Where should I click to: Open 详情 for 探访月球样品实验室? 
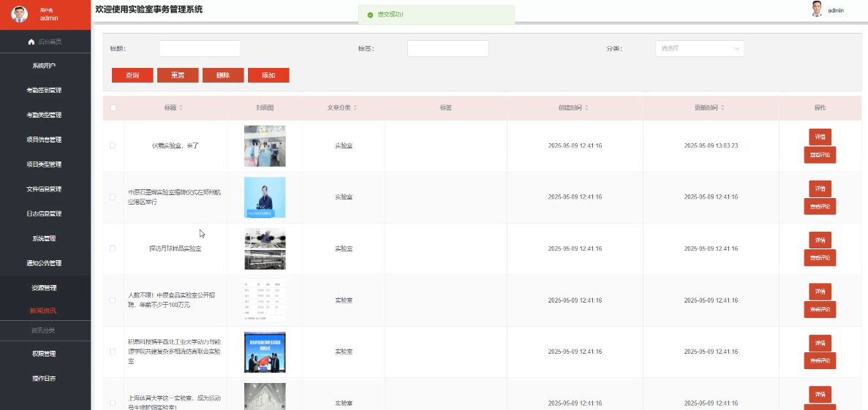click(820, 240)
